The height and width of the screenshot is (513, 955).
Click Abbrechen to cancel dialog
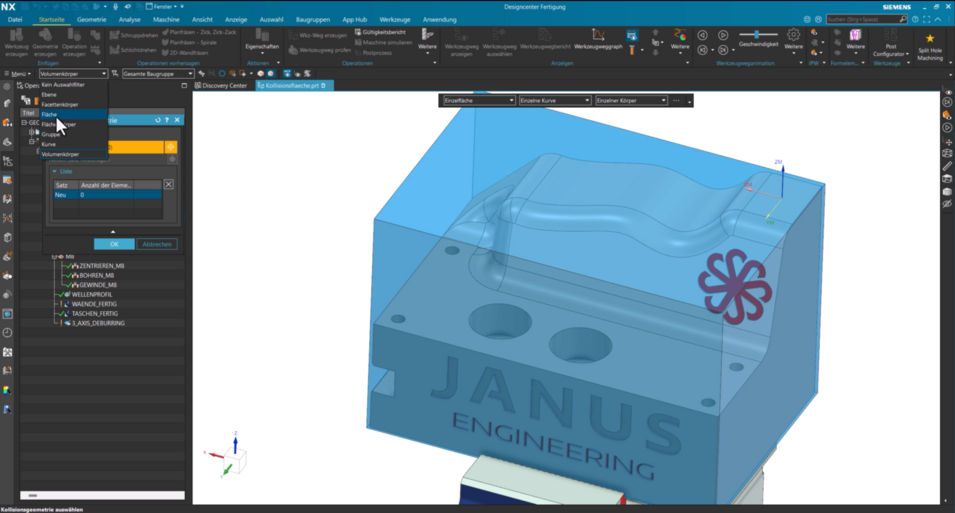point(157,244)
